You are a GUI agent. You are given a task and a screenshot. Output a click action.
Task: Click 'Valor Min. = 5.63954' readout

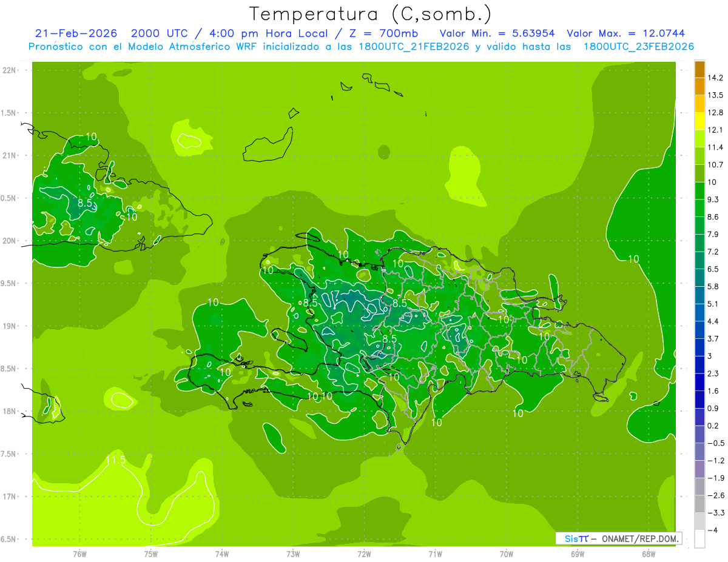[497, 33]
